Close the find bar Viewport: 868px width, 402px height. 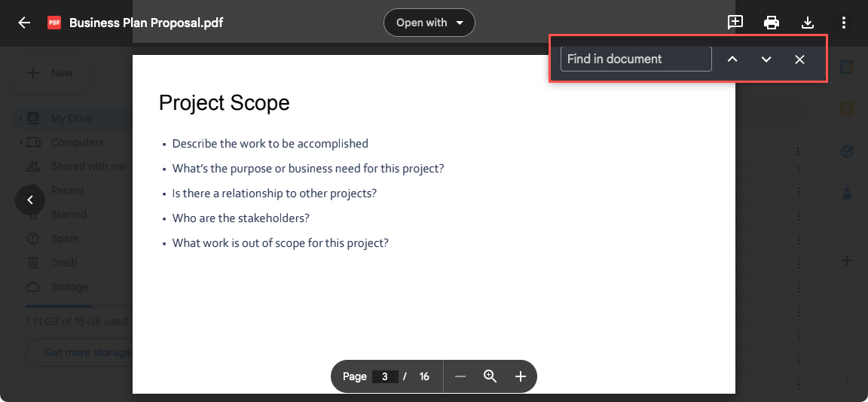coord(799,59)
